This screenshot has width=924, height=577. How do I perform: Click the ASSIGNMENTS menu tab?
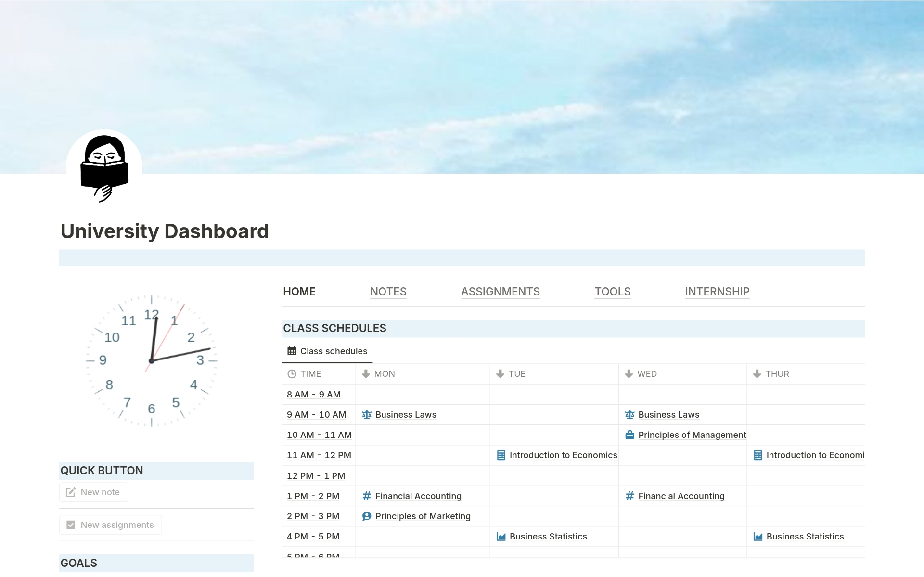click(500, 291)
